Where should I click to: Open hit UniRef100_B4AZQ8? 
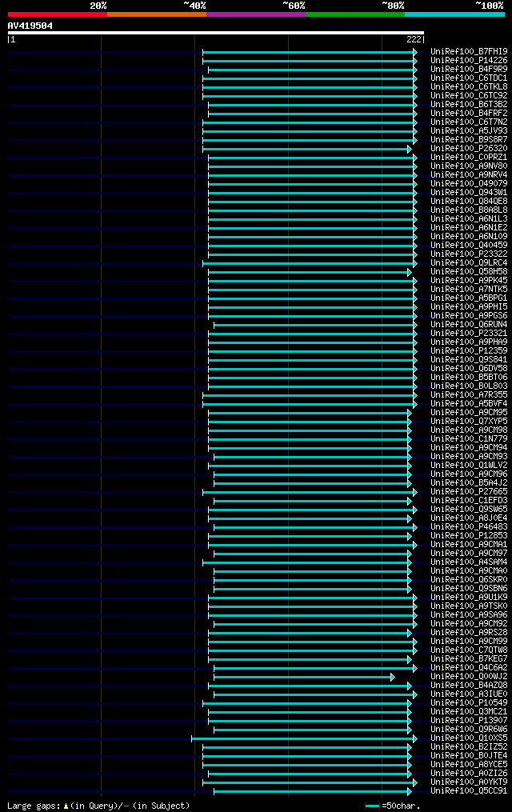[x=469, y=686]
